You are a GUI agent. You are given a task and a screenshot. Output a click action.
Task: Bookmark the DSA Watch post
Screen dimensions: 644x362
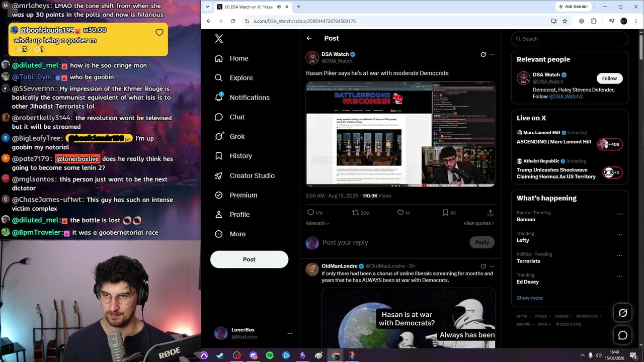tap(445, 213)
